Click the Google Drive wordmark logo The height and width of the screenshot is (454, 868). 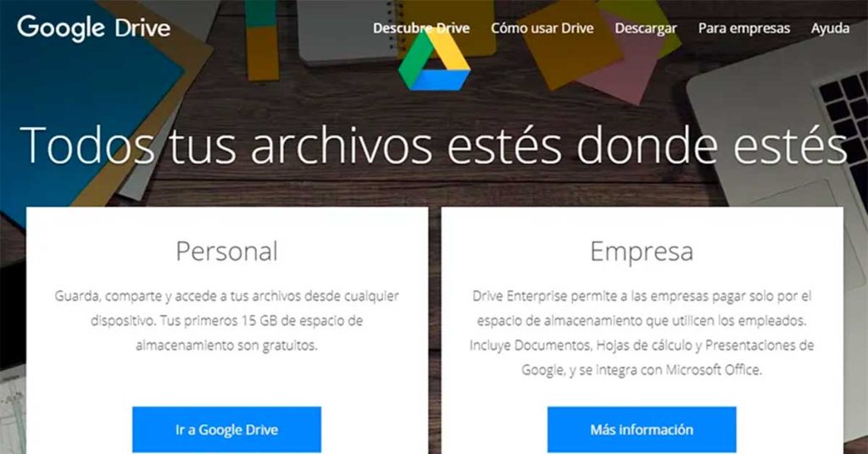tap(93, 28)
